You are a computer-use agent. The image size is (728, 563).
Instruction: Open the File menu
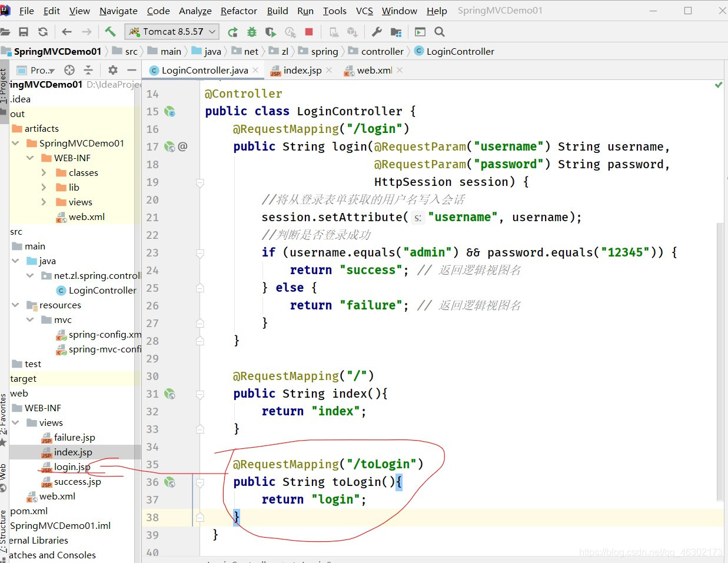click(26, 11)
